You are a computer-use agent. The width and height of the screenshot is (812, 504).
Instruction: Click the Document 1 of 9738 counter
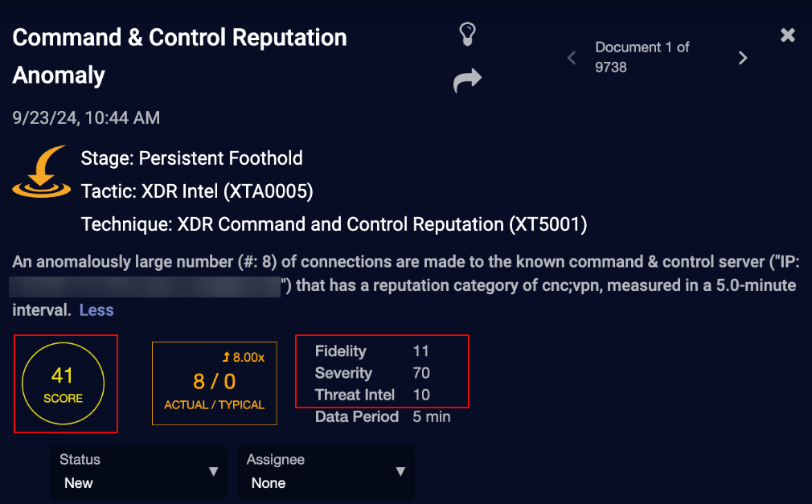[x=642, y=57]
